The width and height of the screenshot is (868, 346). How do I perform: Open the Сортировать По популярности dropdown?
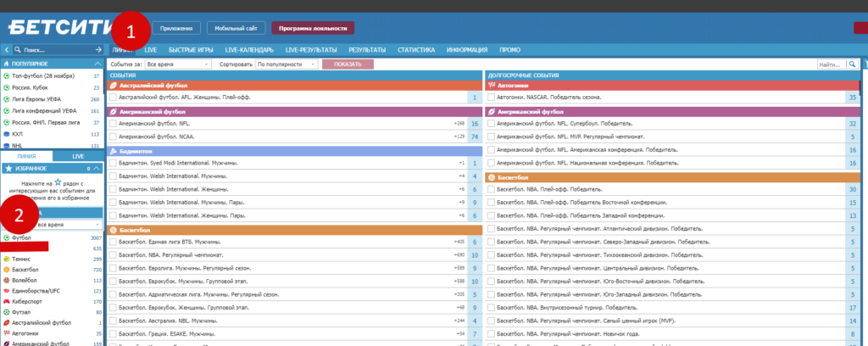287,64
